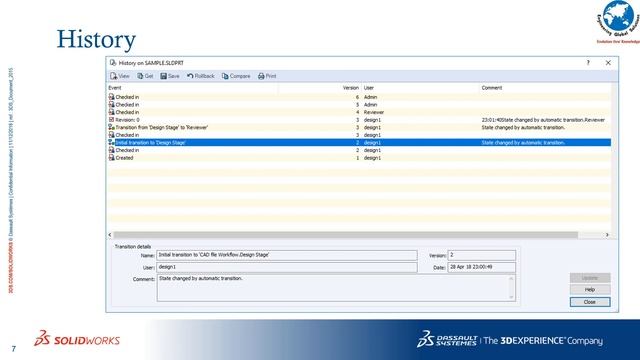Click icon of Checked in version 5 row
Image resolution: width=640 pixels, height=360 pixels.
111,104
